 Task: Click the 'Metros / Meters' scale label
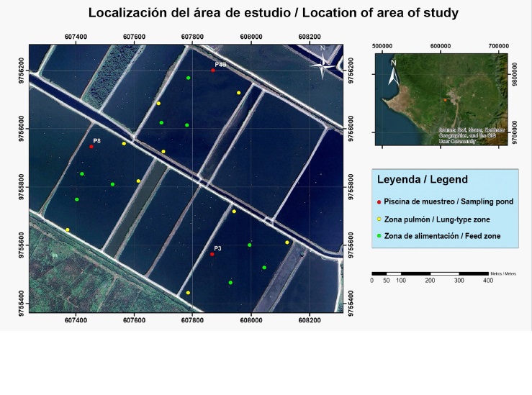pyautogui.click(x=502, y=274)
